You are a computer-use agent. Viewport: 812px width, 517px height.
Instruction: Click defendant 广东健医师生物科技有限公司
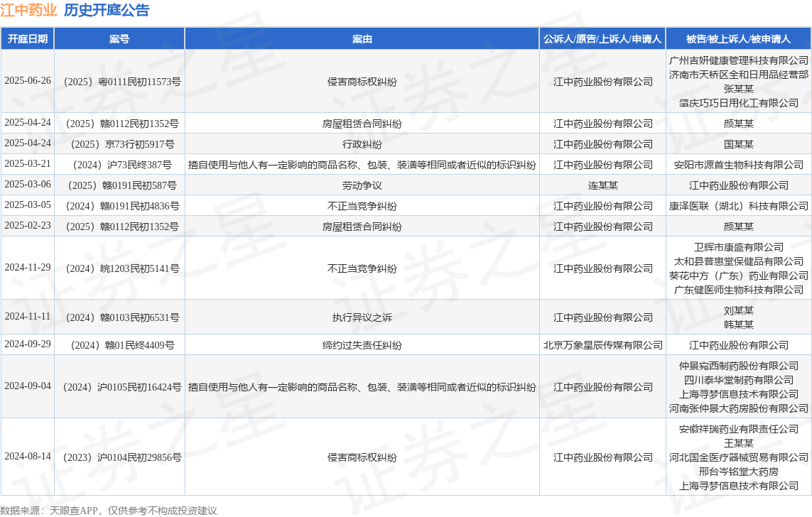(x=738, y=290)
